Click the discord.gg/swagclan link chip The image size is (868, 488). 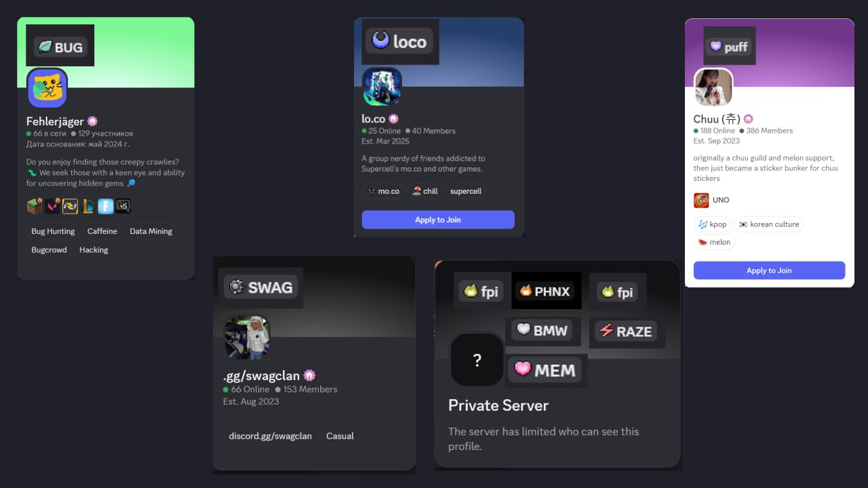[x=271, y=436]
